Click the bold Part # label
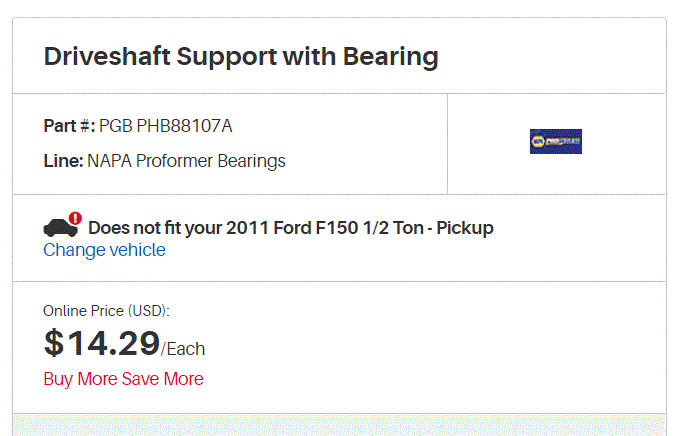 tap(69, 126)
